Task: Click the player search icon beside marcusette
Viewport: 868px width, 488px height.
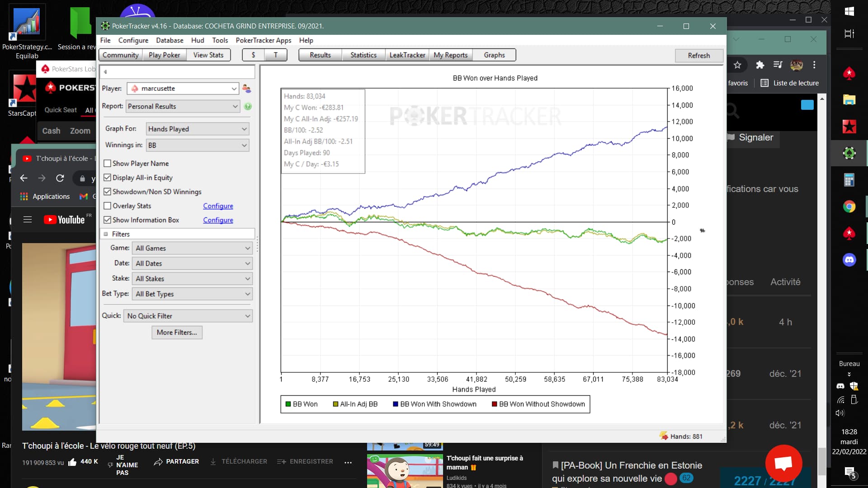Action: pyautogui.click(x=246, y=89)
